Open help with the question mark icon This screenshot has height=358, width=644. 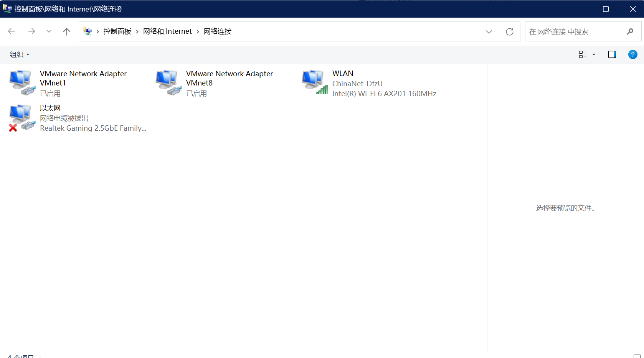pyautogui.click(x=632, y=54)
